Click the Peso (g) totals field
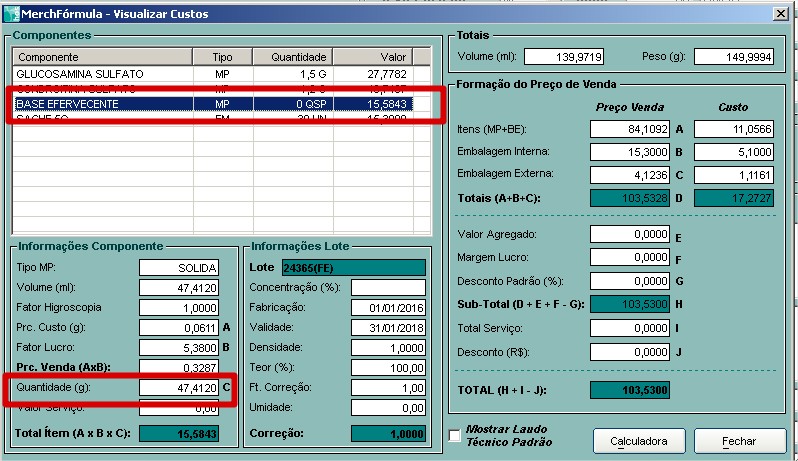 coord(738,57)
